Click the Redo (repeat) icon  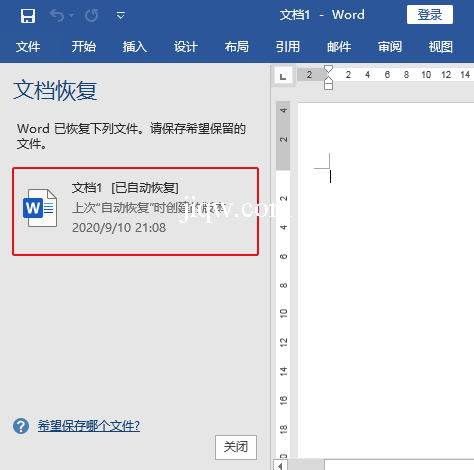click(x=91, y=15)
